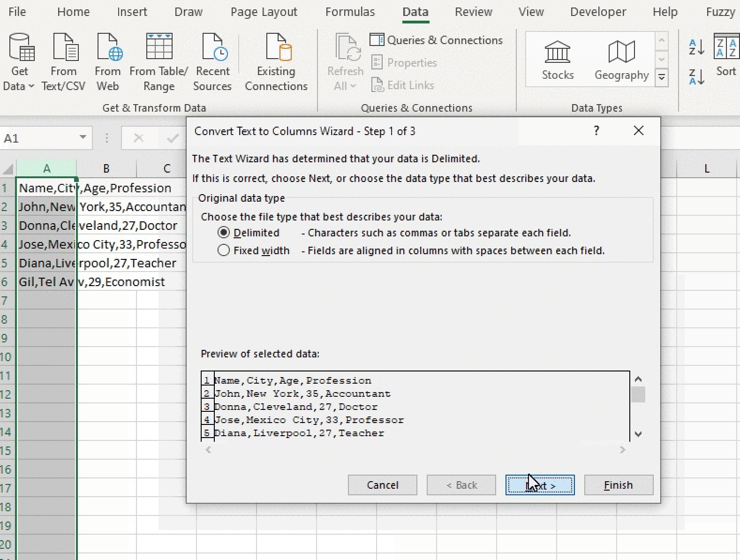
Task: Switch to the Formulas tab
Action: (x=350, y=12)
